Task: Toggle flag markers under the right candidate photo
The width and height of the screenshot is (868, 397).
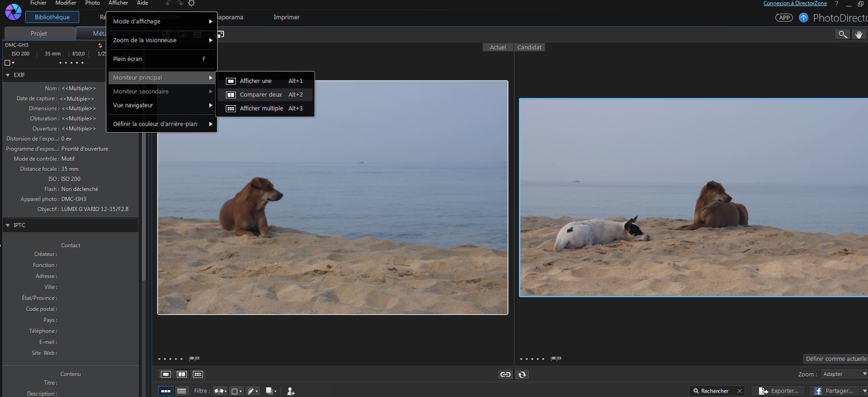Action: pos(556,359)
